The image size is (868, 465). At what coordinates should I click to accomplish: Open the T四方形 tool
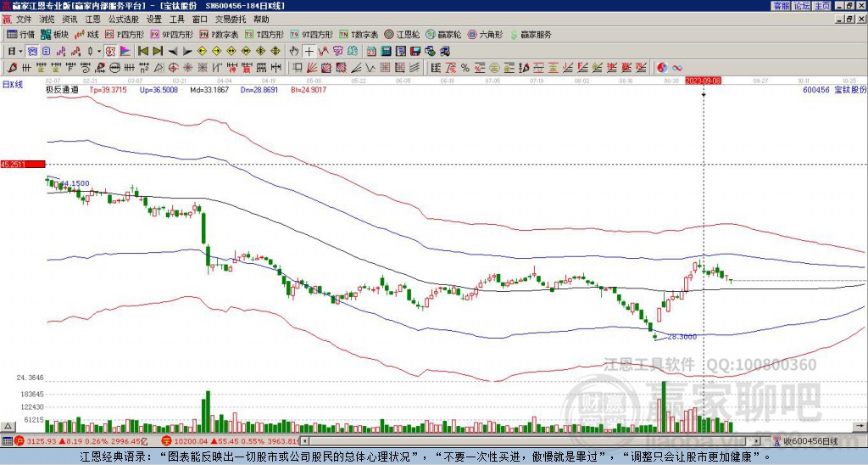coord(264,34)
